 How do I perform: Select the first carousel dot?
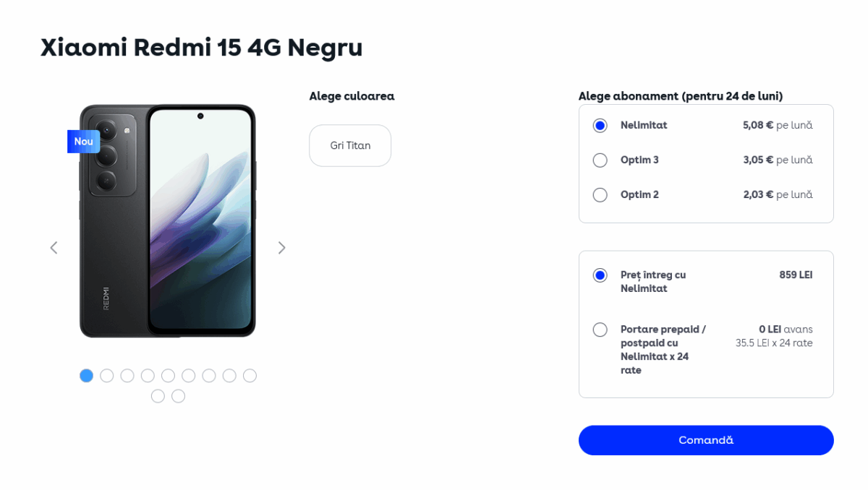coord(87,376)
